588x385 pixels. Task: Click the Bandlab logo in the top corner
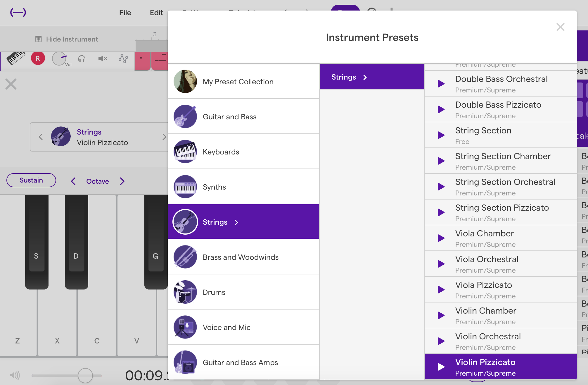(x=18, y=12)
